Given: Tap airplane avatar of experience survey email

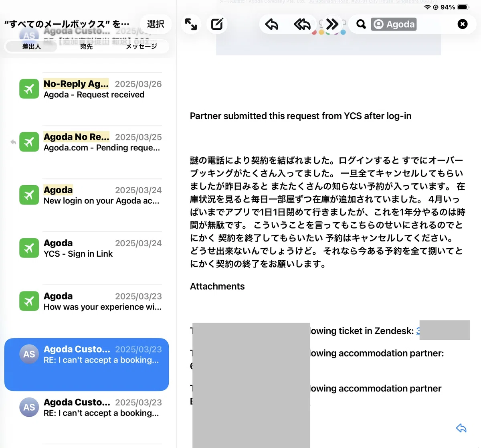Looking at the screenshot, I should 29,301.
